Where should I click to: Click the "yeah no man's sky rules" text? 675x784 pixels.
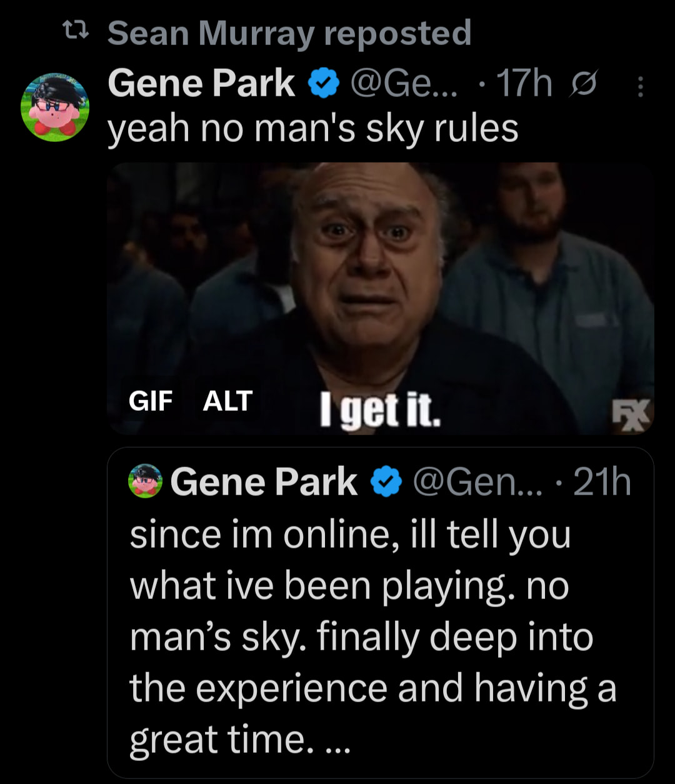click(x=312, y=128)
